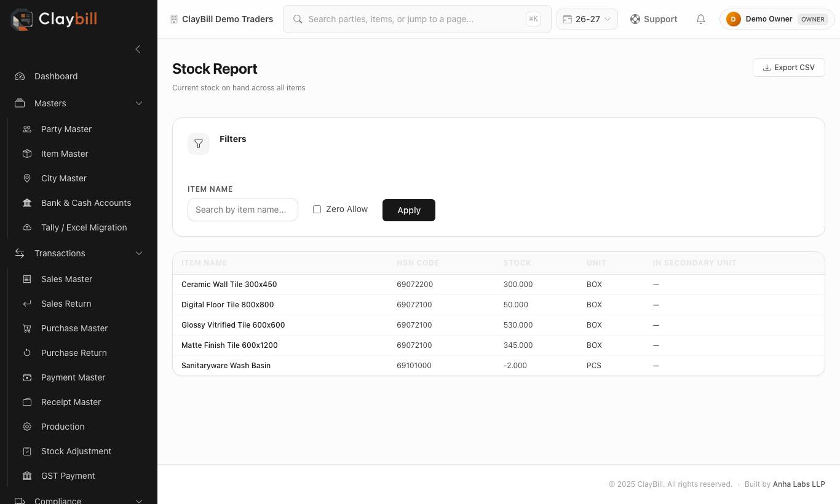
Task: Open notifications with the bell icon
Action: tap(700, 19)
